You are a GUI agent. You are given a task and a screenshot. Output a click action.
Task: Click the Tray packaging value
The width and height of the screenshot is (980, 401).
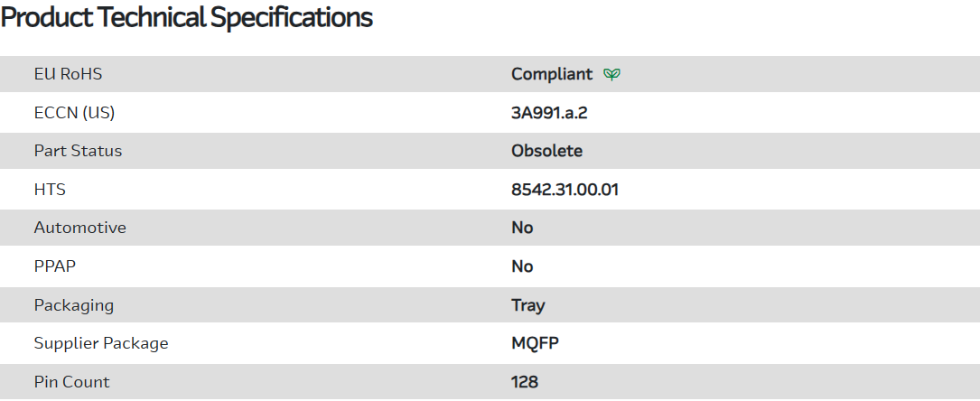tap(527, 305)
